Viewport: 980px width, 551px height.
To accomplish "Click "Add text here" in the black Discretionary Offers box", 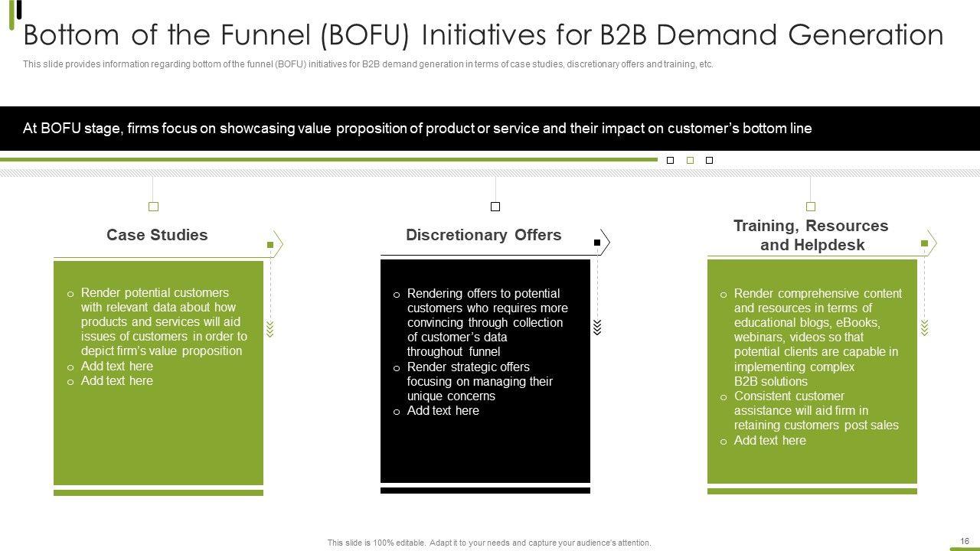I will 443,411.
